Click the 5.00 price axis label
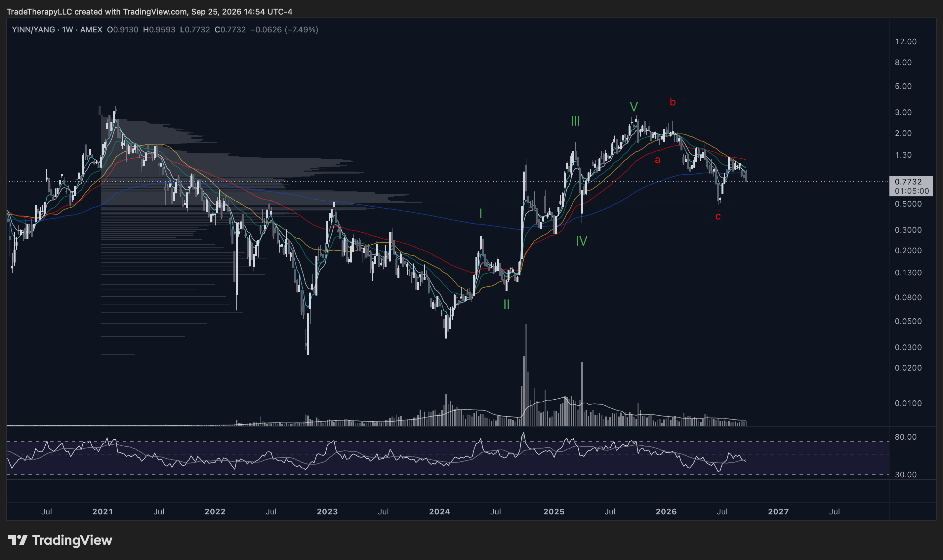 (x=903, y=86)
